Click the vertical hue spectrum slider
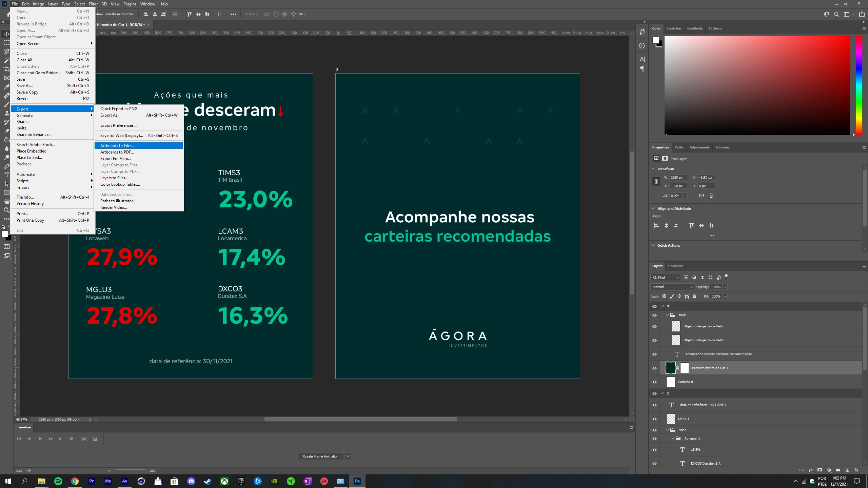 (x=859, y=85)
